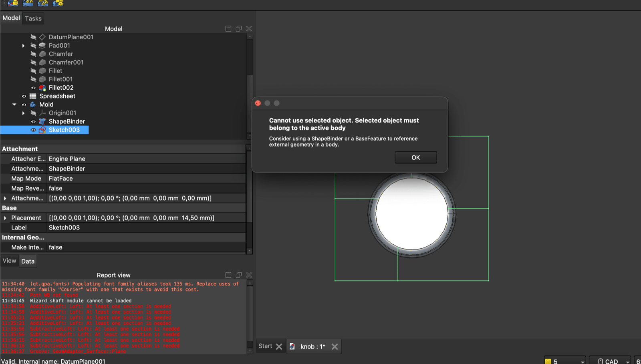Screen dimensions: 641x364
Task: Show hidden Fillet feature
Action: coord(33,70)
